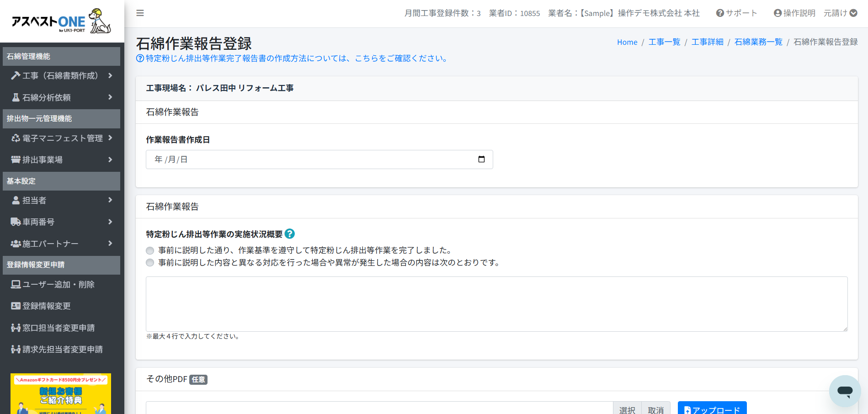Expand the 工事（石綿書類作成）sidebar menu

tap(61, 76)
